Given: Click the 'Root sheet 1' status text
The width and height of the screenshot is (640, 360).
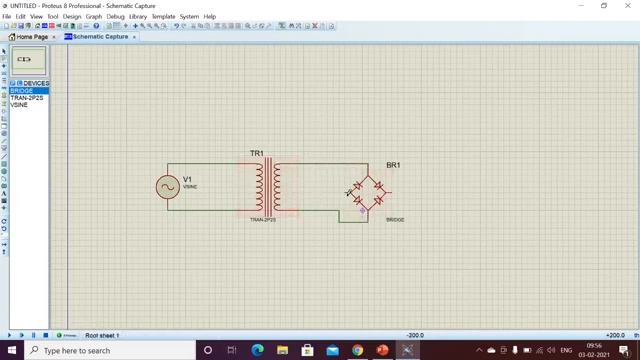Looking at the screenshot, I should tap(102, 335).
